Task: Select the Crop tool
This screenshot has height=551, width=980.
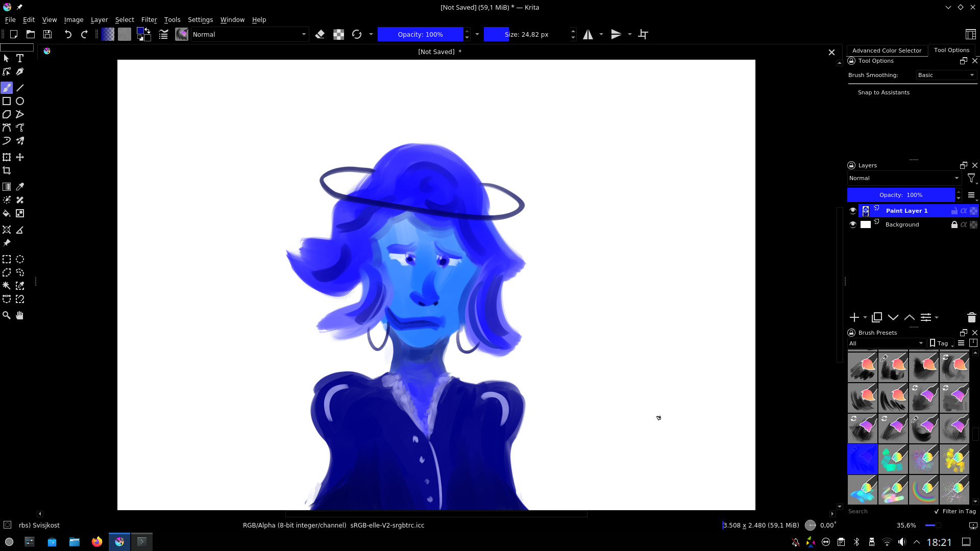Action: click(7, 170)
